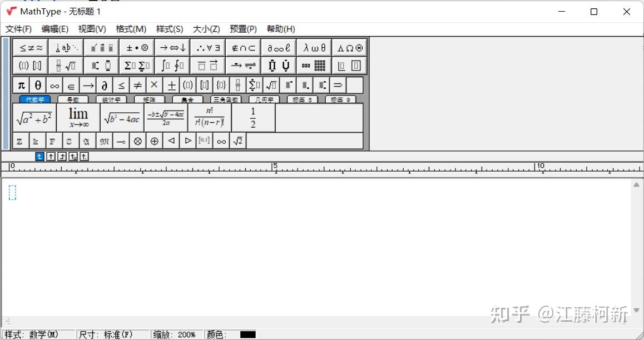Click the scrollbar up arrow
The image size is (644, 340).
pos(637,184)
